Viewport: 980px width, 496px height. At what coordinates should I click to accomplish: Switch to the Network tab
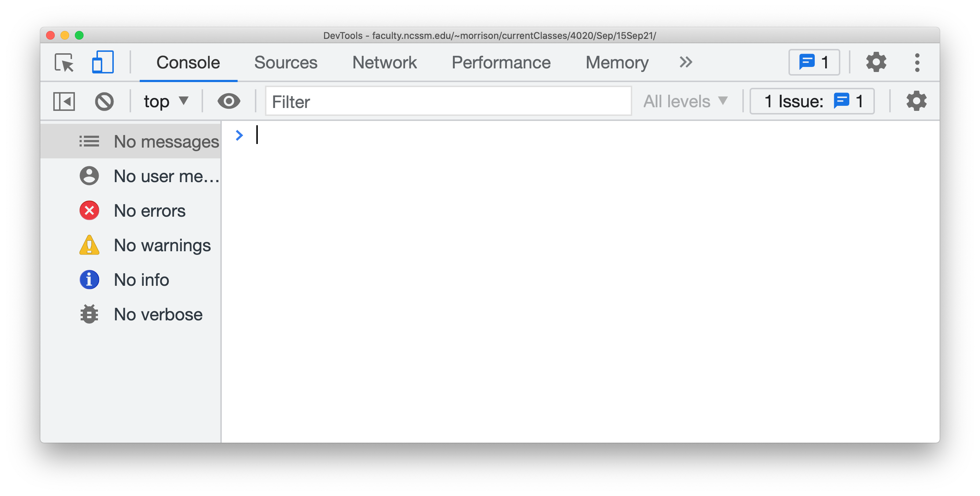[x=384, y=62]
